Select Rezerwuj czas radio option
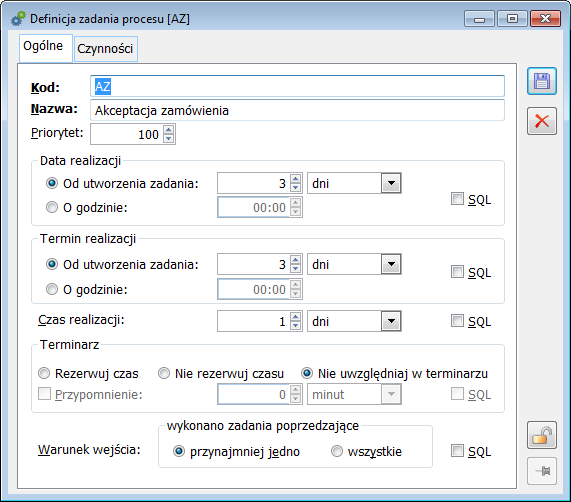This screenshot has width=571, height=502. [44, 373]
